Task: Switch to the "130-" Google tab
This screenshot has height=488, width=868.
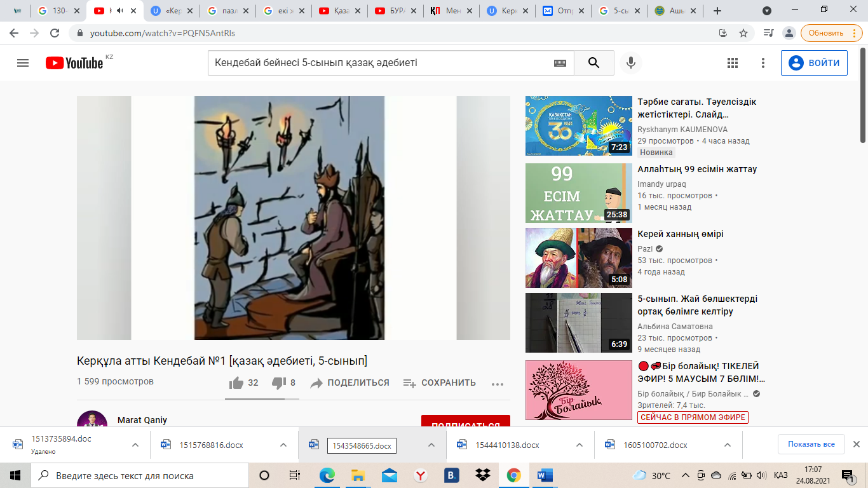Action: 57,11
